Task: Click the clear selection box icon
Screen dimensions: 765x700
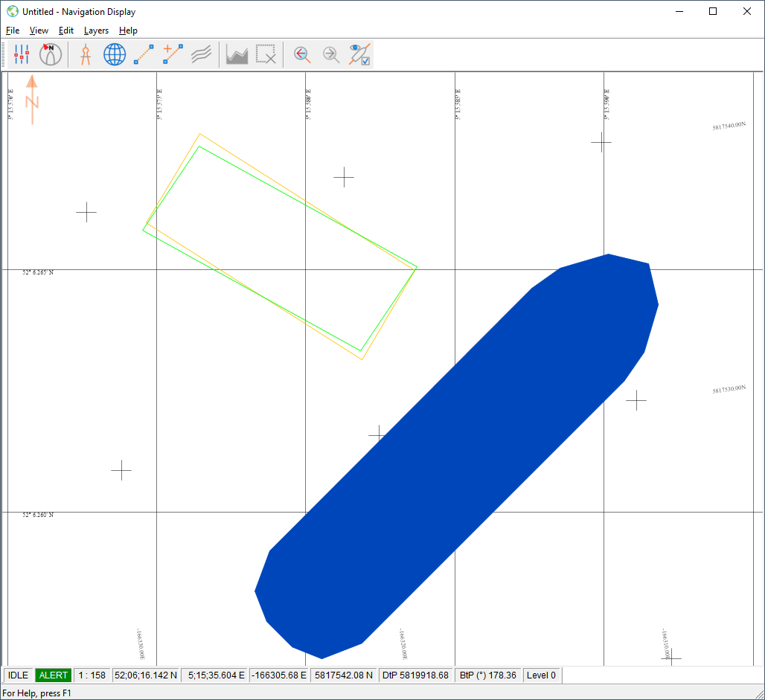Action: click(266, 54)
